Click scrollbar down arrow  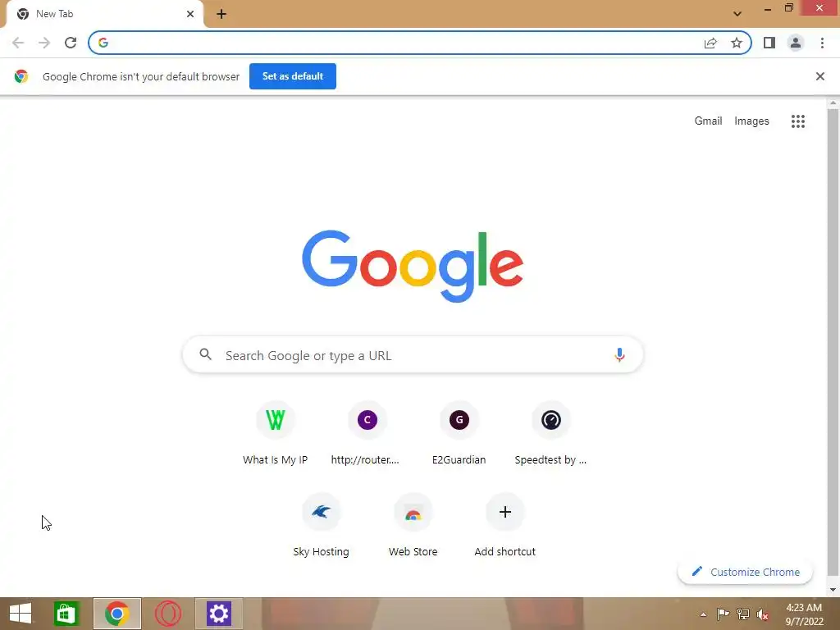point(833,590)
